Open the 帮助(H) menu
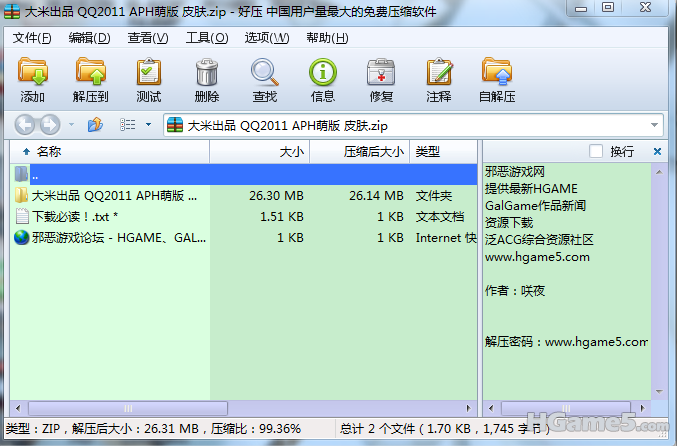The image size is (677, 446). coord(327,38)
